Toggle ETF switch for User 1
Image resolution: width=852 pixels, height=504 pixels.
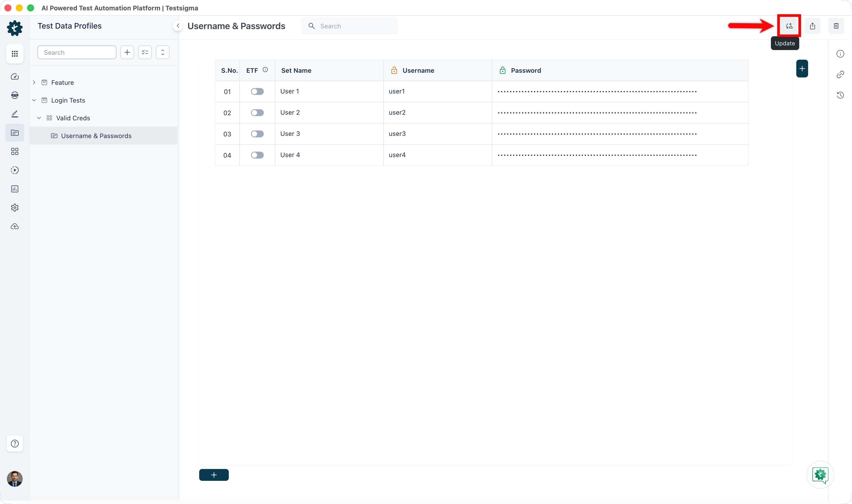pos(257,91)
